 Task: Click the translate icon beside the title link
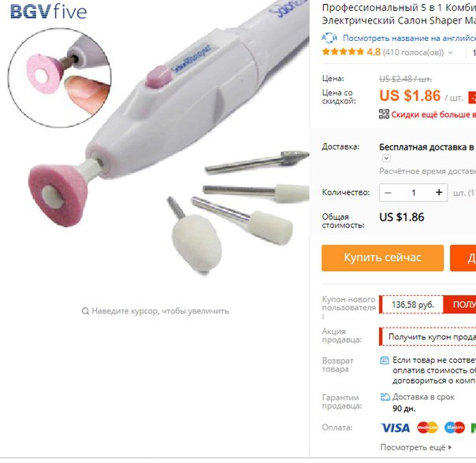coord(329,39)
